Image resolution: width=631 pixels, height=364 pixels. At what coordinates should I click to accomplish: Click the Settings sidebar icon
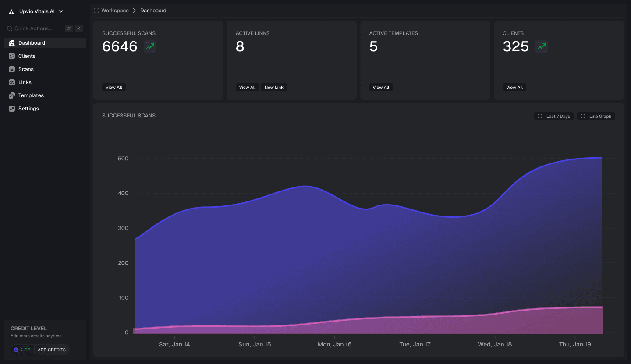coord(12,109)
